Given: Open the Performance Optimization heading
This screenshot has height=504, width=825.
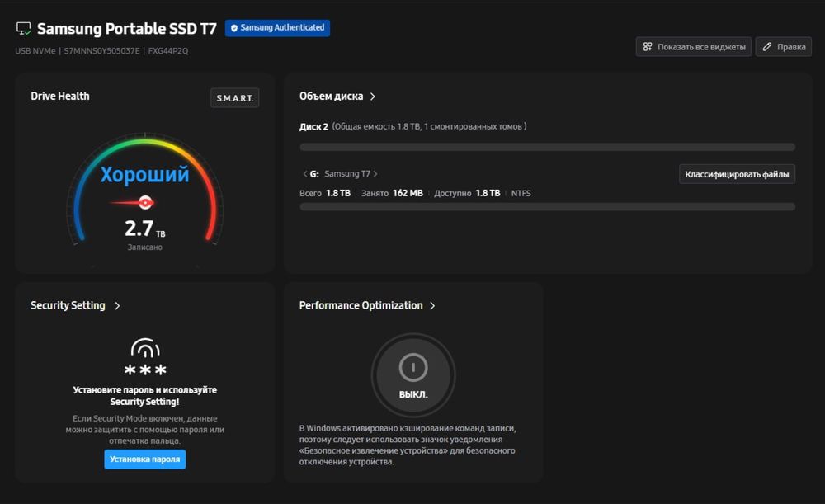Looking at the screenshot, I should (x=361, y=306).
